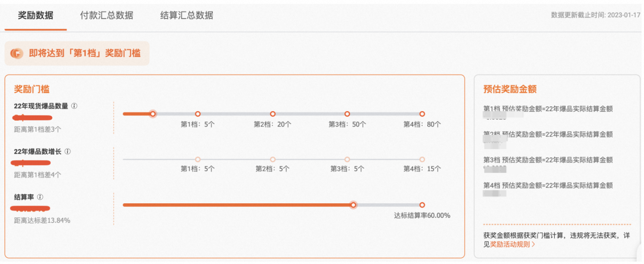Click the 即将达到「第1档」奖励门槛 banner

(77, 53)
